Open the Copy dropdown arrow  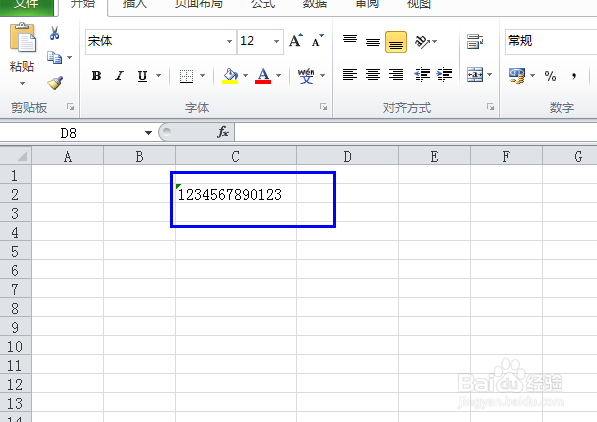click(x=69, y=58)
